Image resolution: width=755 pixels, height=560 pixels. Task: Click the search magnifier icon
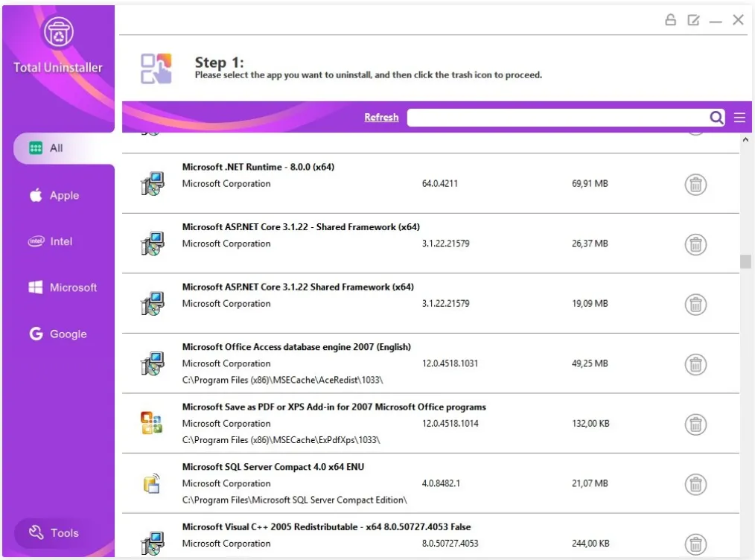click(x=716, y=118)
